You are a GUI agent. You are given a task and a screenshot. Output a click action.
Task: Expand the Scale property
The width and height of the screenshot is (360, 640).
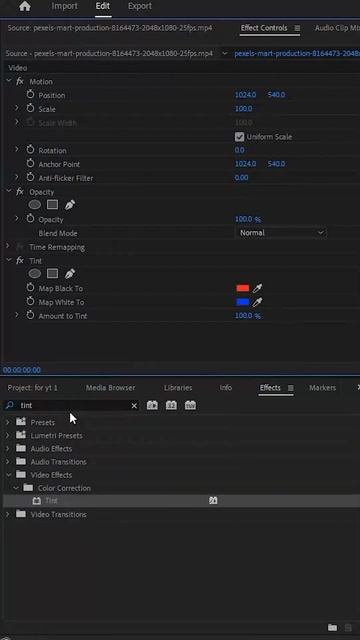pyautogui.click(x=17, y=109)
